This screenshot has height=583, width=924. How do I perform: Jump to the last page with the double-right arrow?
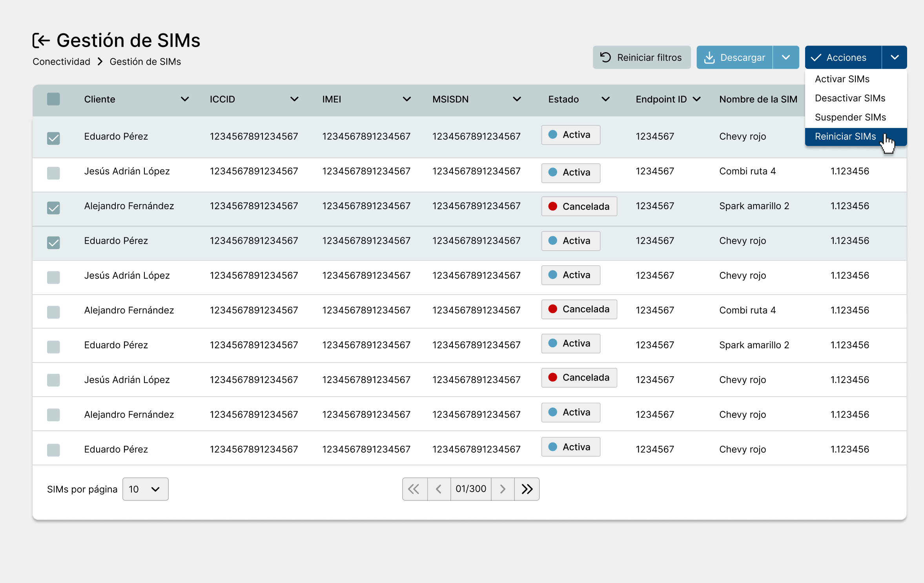(527, 489)
